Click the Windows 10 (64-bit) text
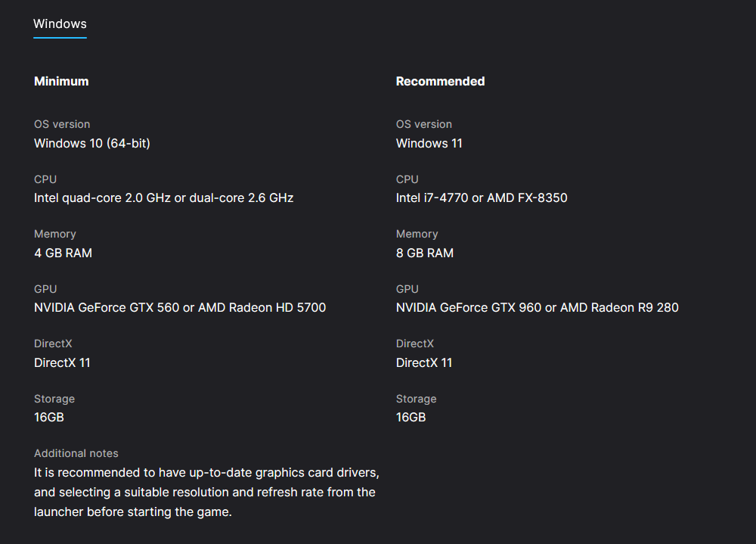The image size is (756, 544). pyautogui.click(x=92, y=143)
